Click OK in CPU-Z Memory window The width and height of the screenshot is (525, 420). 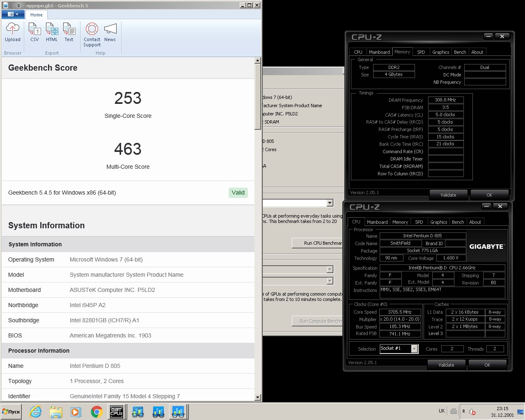(x=489, y=195)
